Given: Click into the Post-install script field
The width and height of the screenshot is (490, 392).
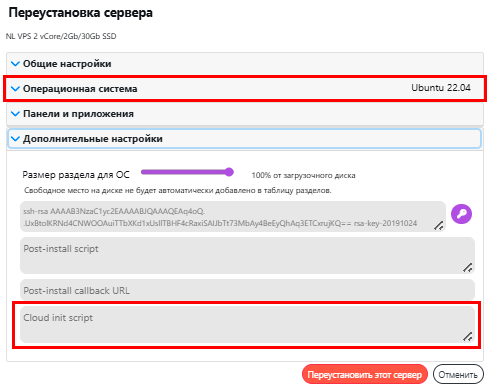Looking at the screenshot, I should click(247, 256).
